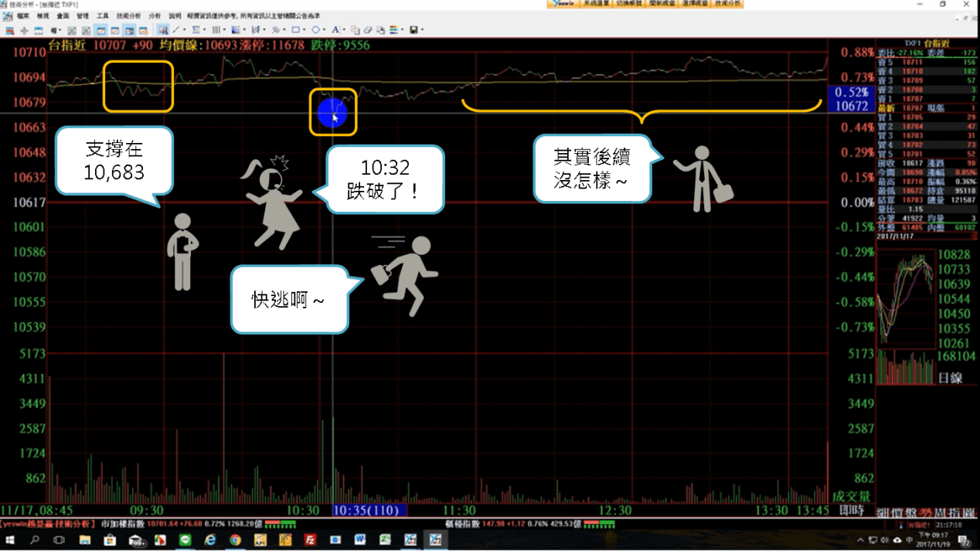Select the rectangle shape drawing tool
Viewport: 980px width, 551px height.
click(x=295, y=30)
